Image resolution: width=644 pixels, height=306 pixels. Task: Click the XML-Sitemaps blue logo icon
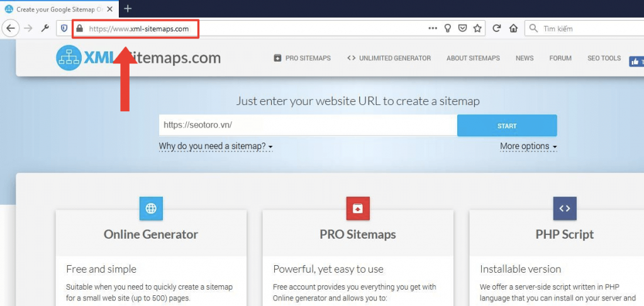69,58
